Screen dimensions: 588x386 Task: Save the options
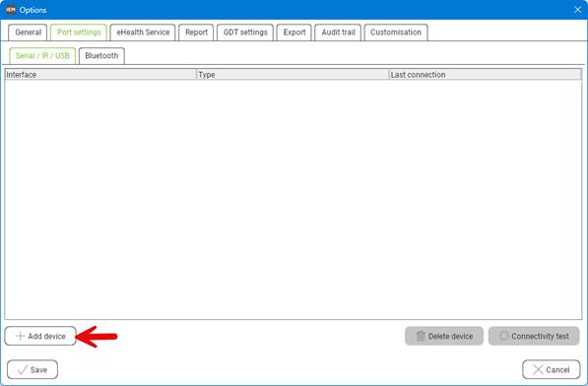(x=33, y=370)
